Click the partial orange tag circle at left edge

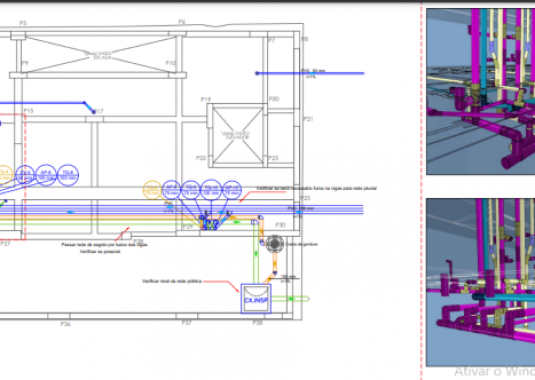pos(5,174)
